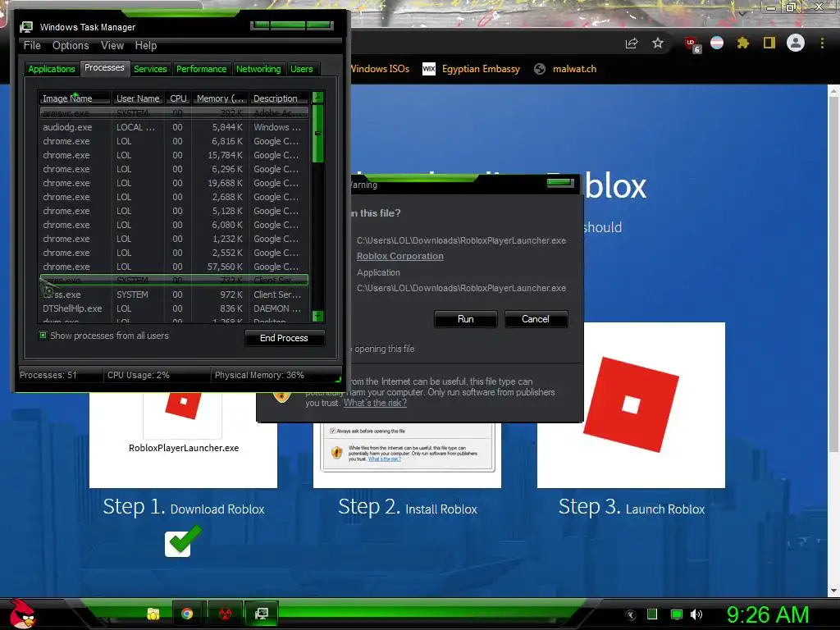Show hidden tray icons arrow
Viewport: 840px width, 630px height.
pos(631,615)
